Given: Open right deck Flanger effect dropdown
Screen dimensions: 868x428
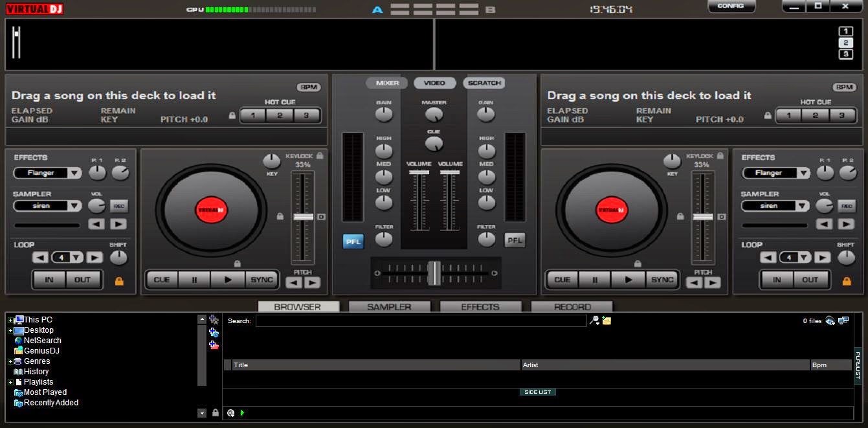Looking at the screenshot, I should click(x=803, y=174).
